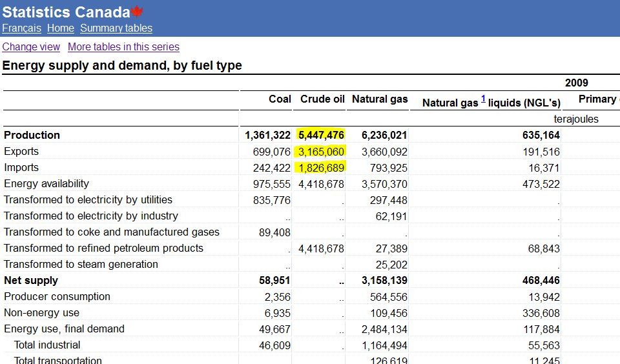
Task: Click coal production value 1,361,322
Action: [x=267, y=135]
